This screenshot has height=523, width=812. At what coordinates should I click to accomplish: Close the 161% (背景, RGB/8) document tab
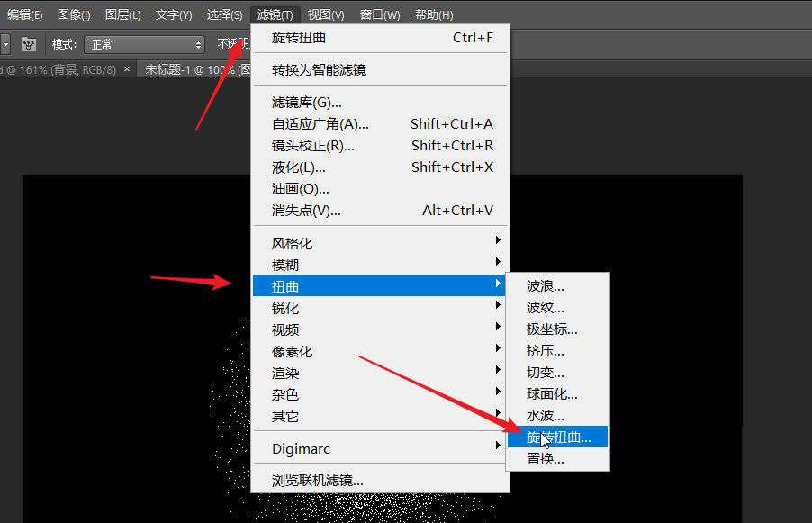(x=127, y=69)
